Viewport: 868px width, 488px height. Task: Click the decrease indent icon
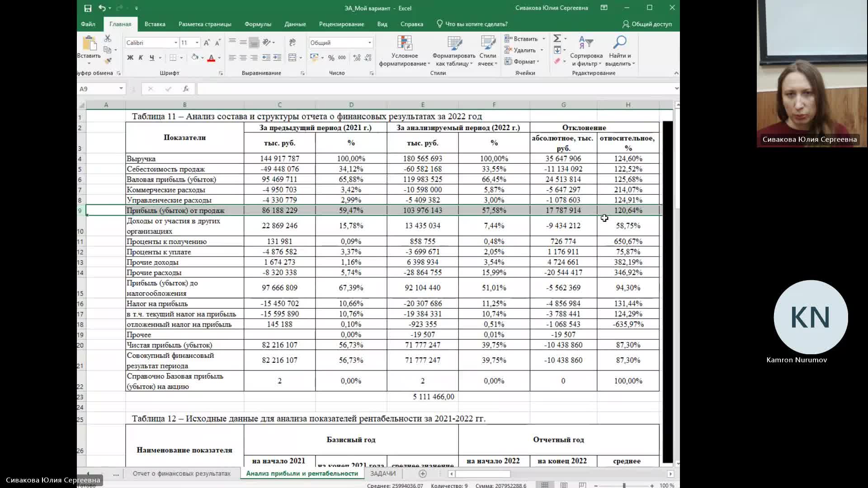(x=266, y=57)
